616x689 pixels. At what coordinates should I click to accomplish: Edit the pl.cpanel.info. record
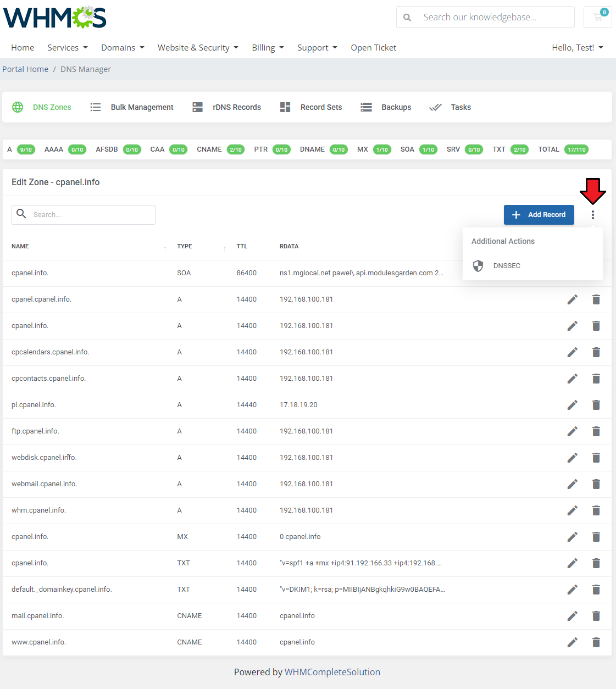(x=573, y=405)
